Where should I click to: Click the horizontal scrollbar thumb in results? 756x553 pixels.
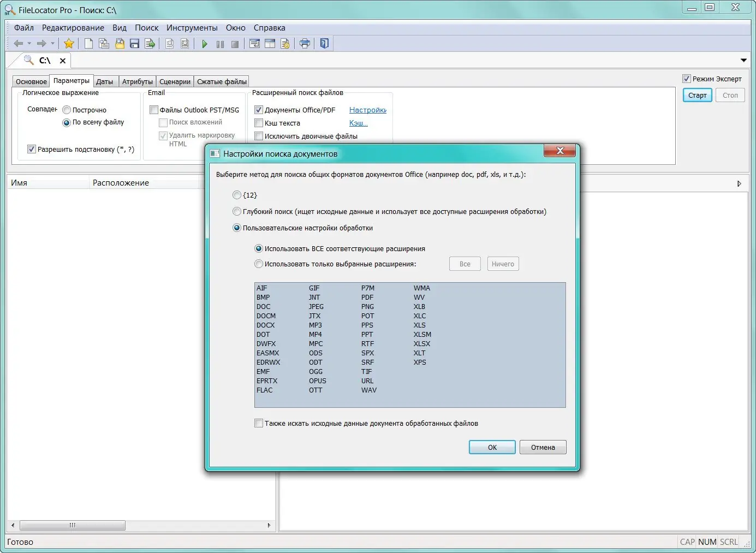coord(73,525)
